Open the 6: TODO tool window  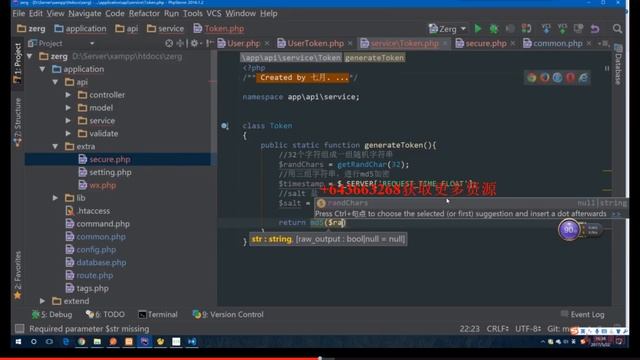coord(105,315)
